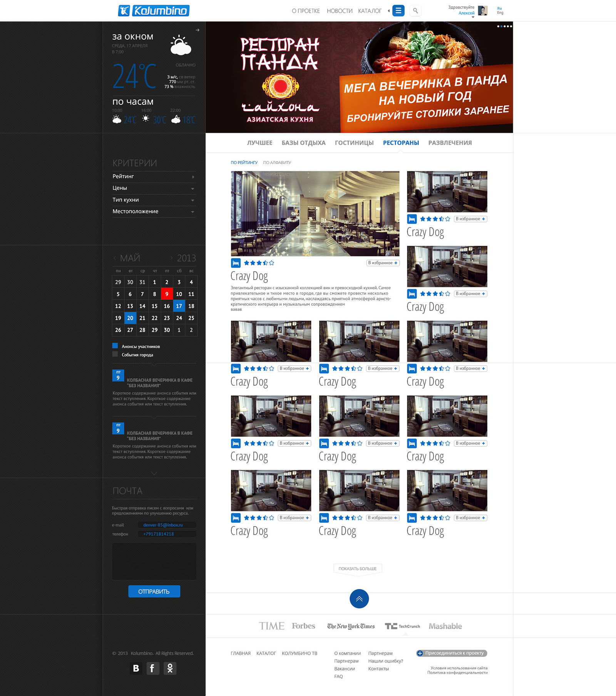Open user dropdown arrow under 'Алексей'

coord(473,17)
